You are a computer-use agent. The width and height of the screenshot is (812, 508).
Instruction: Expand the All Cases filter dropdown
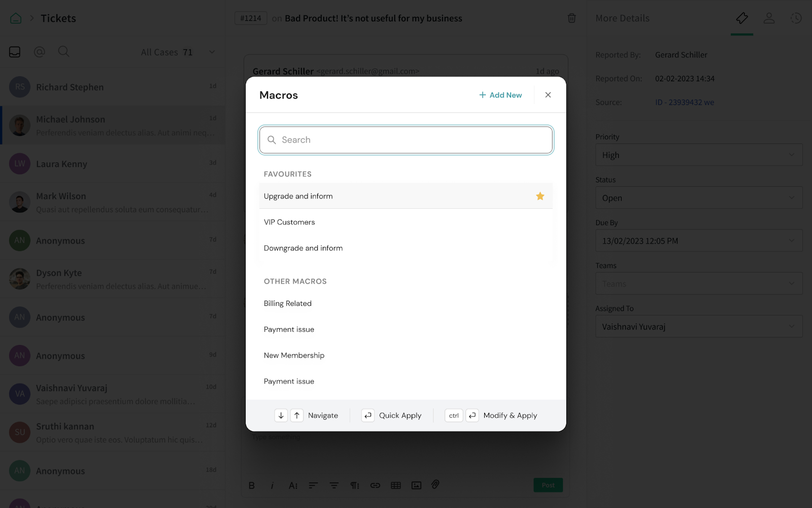click(212, 52)
